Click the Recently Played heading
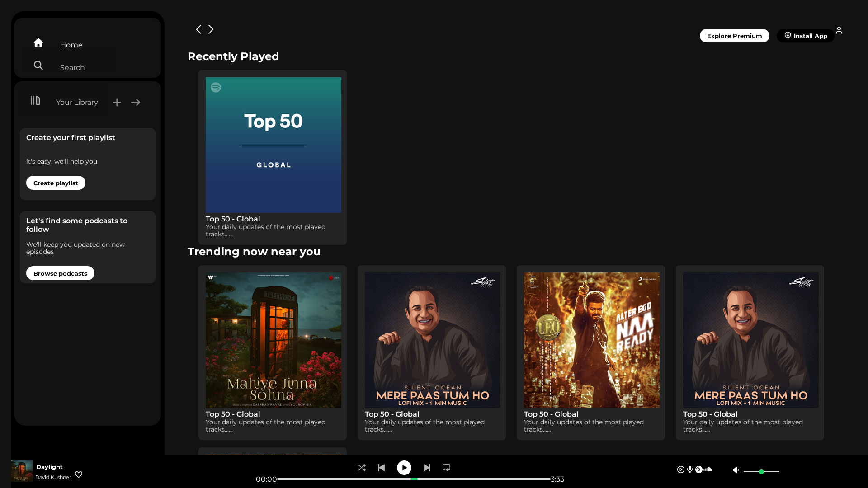This screenshot has width=868, height=488. pos(233,56)
